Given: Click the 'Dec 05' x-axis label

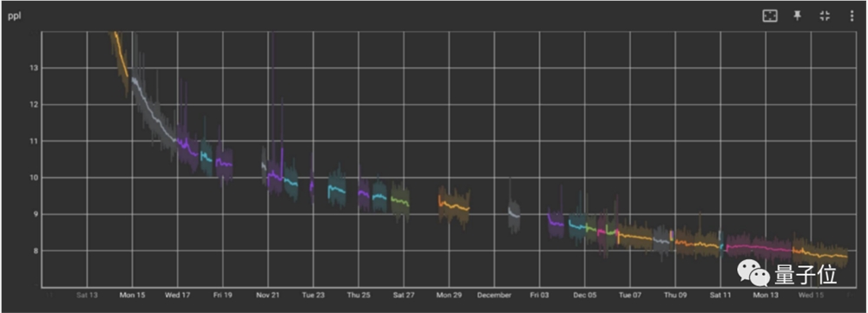Looking at the screenshot, I should [x=584, y=296].
